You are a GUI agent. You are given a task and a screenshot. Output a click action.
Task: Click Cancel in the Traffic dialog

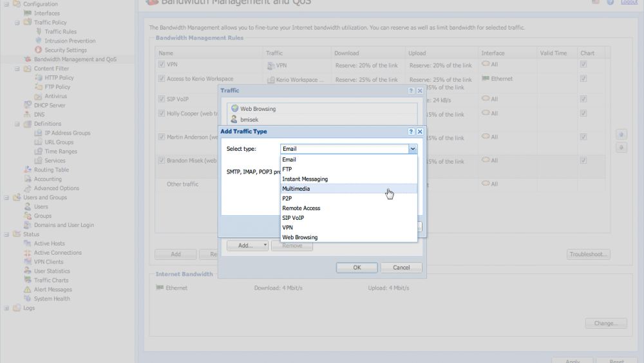point(401,268)
